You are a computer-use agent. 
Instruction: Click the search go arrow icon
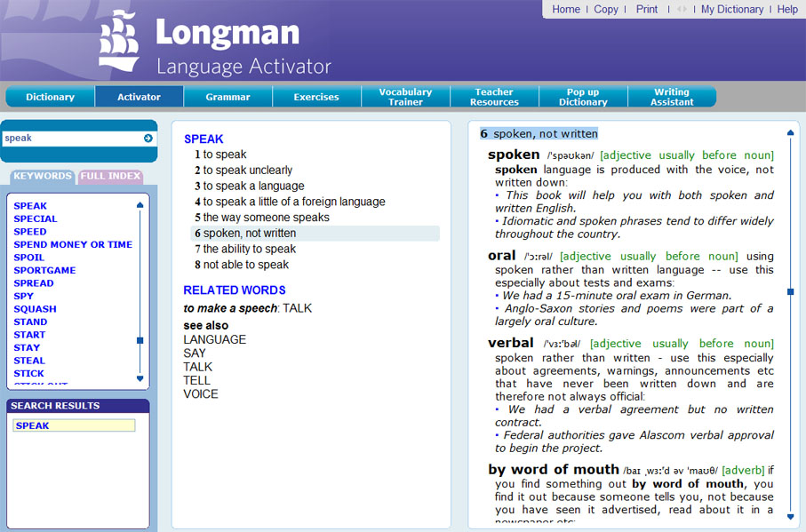(x=148, y=139)
